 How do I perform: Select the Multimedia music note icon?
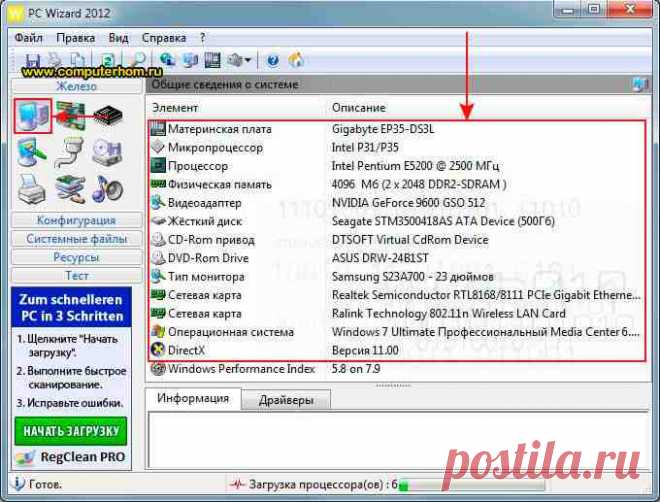[107, 189]
